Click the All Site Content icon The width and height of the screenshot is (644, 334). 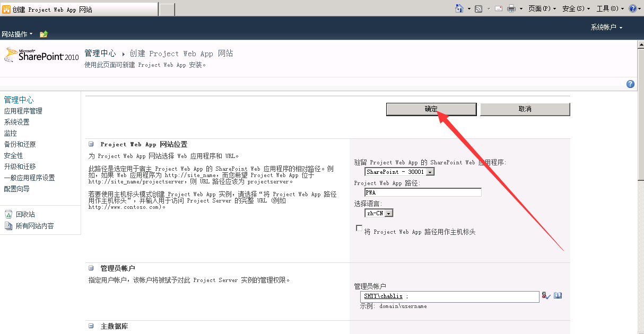click(8, 226)
